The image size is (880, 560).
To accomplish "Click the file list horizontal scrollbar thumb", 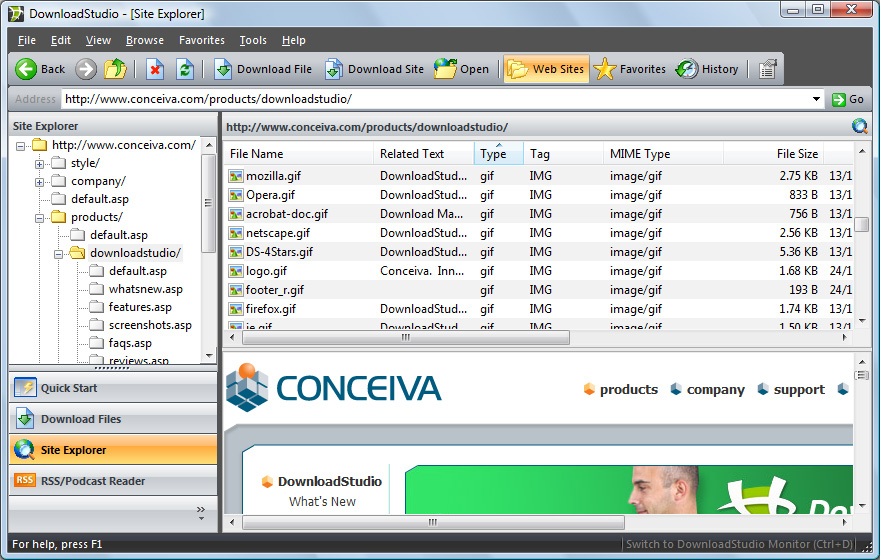I will (x=406, y=338).
